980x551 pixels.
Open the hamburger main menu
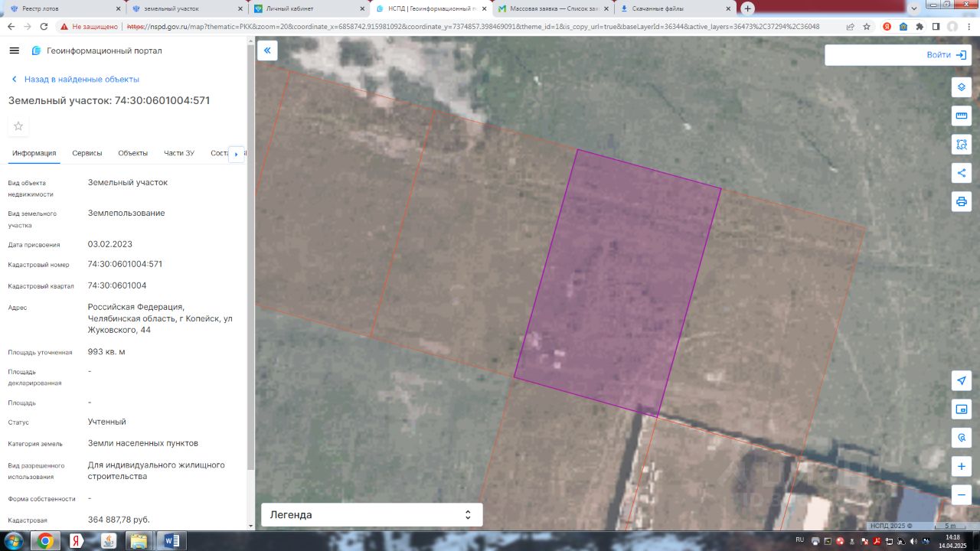[14, 51]
